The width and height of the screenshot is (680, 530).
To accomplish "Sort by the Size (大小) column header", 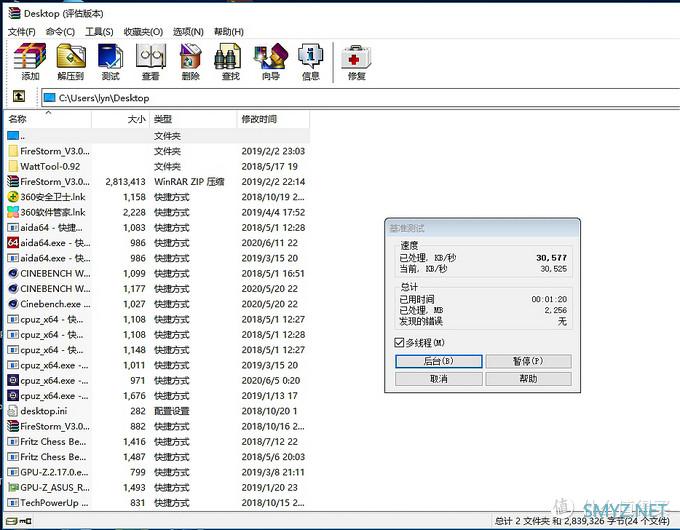I will click(x=121, y=119).
